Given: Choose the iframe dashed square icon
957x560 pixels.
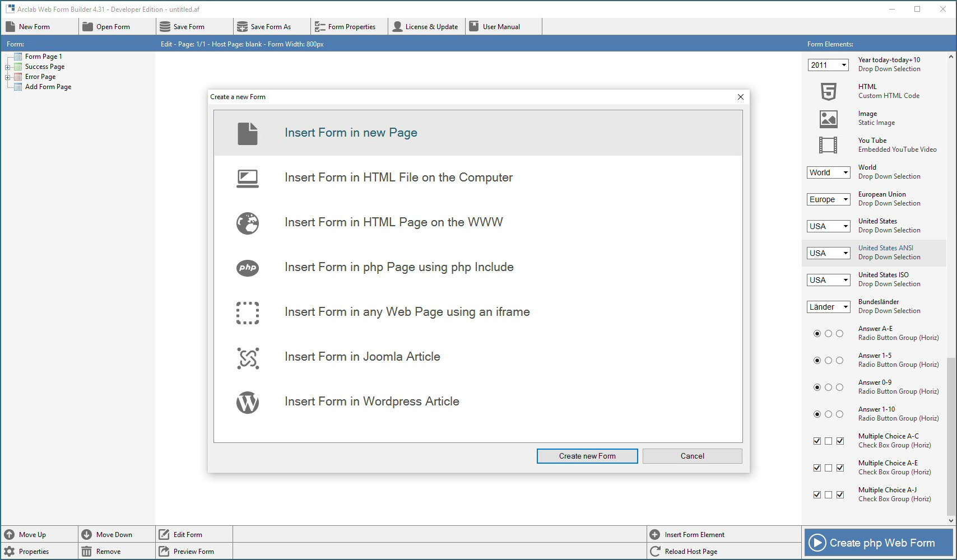Looking at the screenshot, I should pos(247,312).
